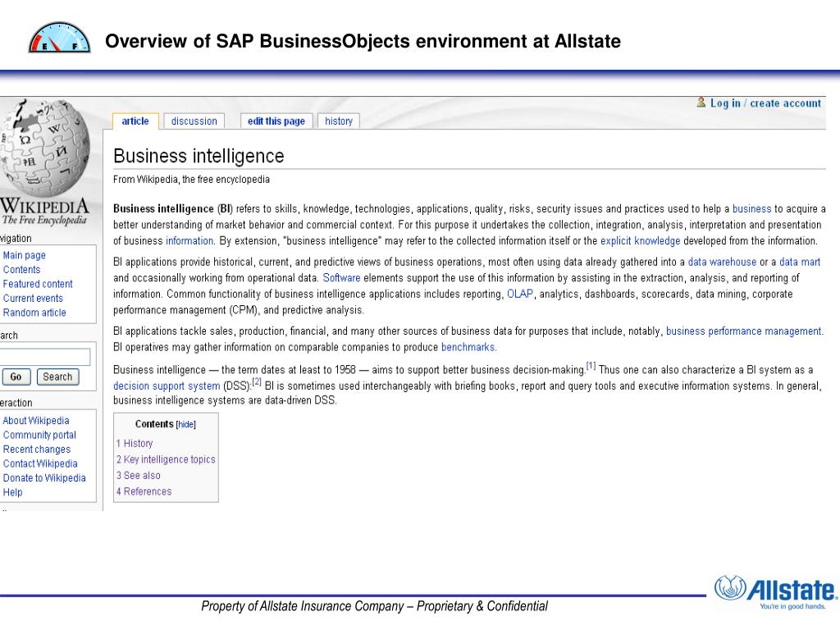
Task: Click the Wikipedia search input field
Action: point(45,357)
